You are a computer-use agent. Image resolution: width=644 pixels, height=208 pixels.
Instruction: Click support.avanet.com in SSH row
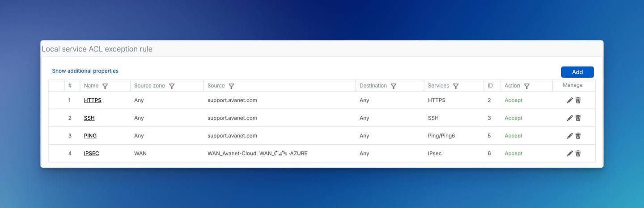232,118
